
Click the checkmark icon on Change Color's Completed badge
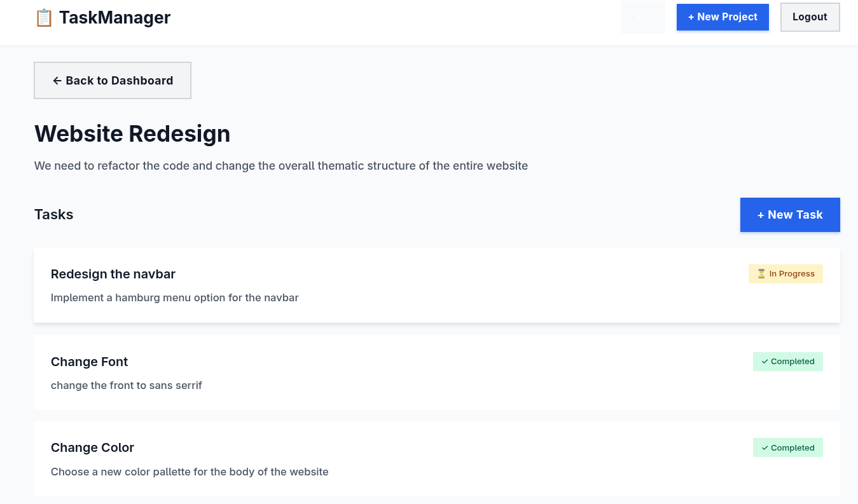click(x=764, y=447)
